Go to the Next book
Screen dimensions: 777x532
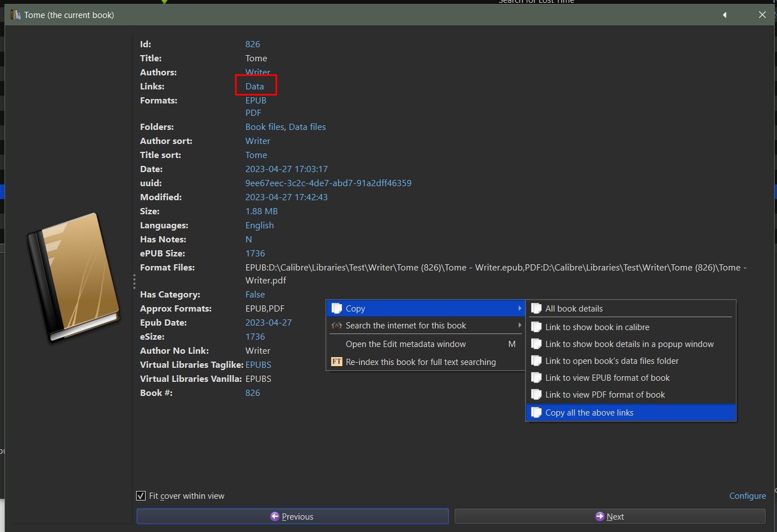click(610, 516)
